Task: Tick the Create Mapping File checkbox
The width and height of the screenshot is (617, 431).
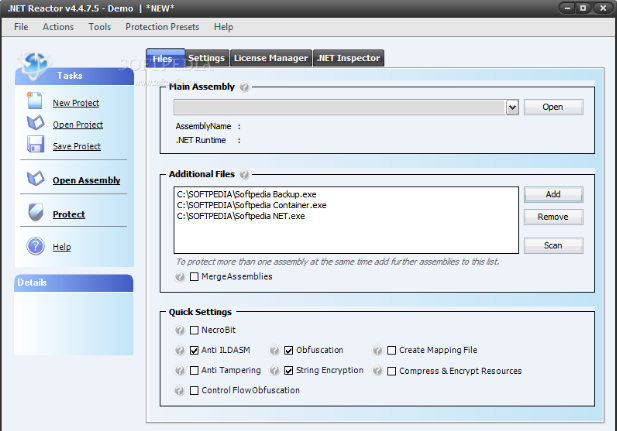Action: point(392,350)
